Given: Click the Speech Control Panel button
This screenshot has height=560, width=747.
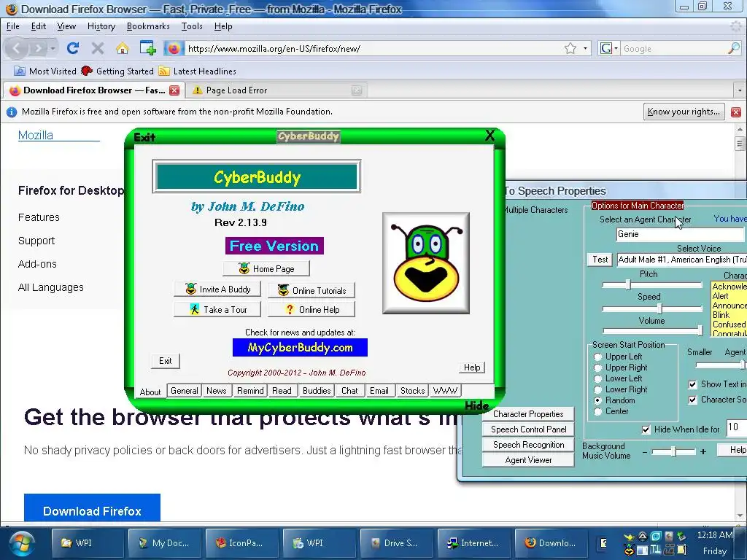Looking at the screenshot, I should pos(528,429).
